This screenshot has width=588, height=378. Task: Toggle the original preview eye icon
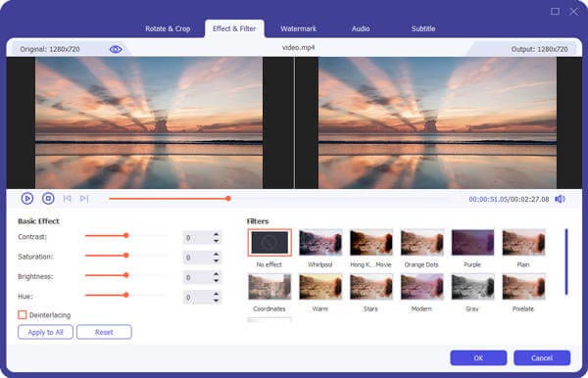[x=116, y=49]
